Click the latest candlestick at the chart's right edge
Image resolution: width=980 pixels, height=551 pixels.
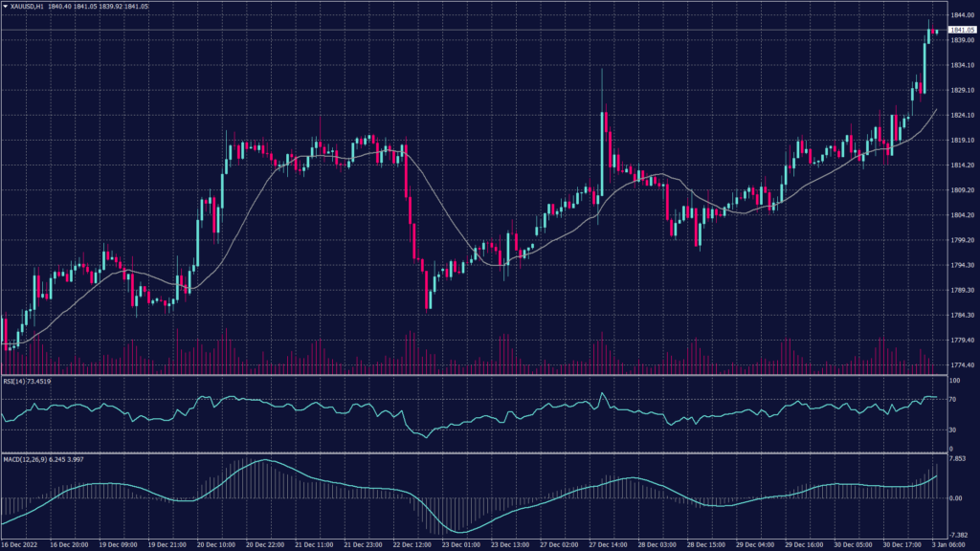click(935, 32)
